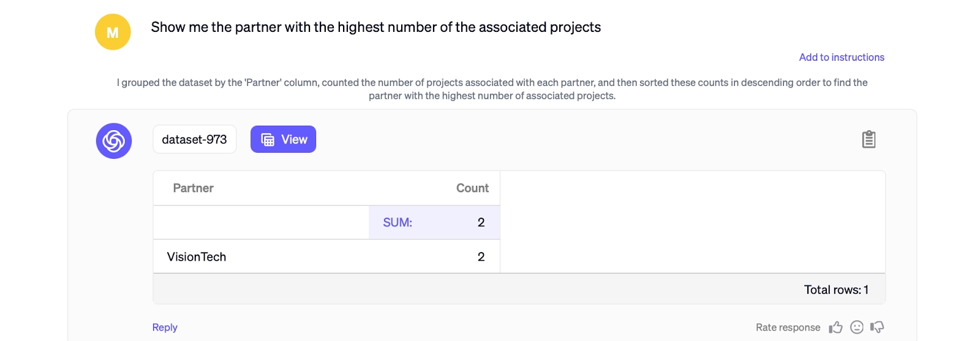
Task: Click the yellow M user avatar
Action: tap(113, 32)
